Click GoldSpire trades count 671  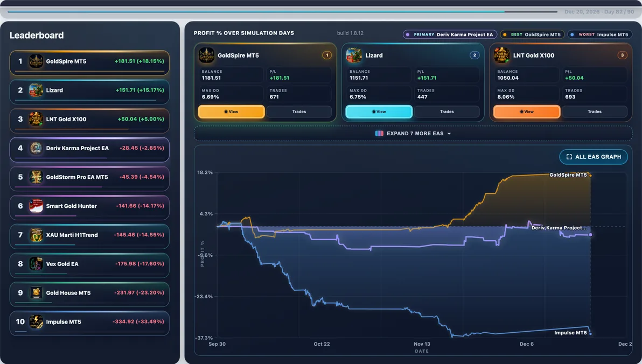pos(274,97)
